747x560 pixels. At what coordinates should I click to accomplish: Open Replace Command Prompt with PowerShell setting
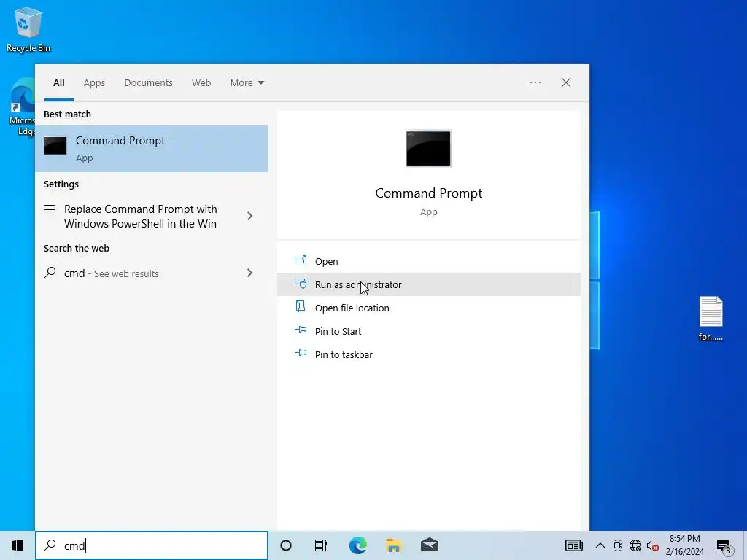140,216
